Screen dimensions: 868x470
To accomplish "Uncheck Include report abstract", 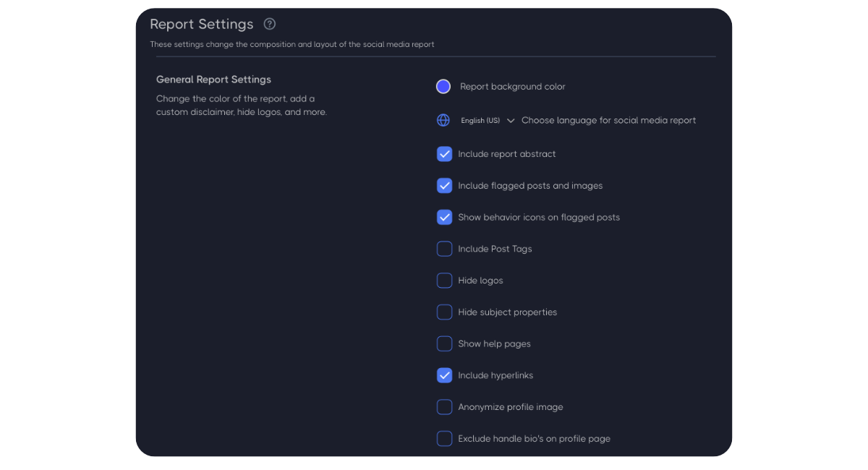I will coord(444,154).
